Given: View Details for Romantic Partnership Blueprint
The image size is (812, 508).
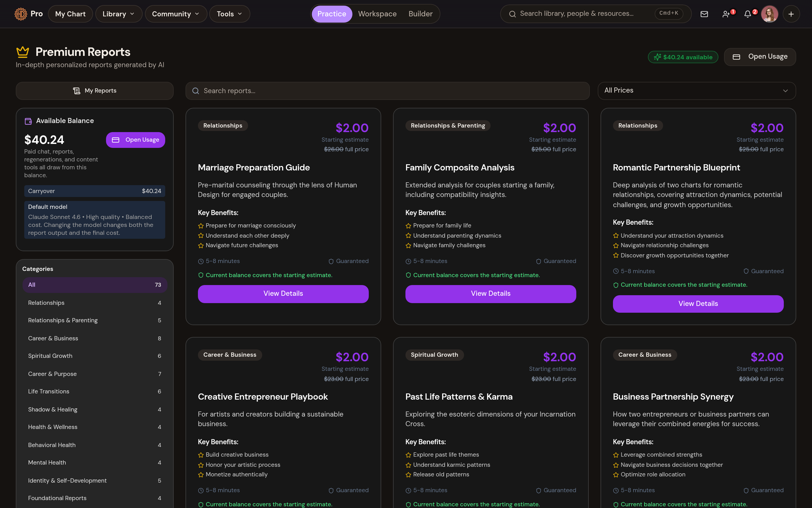Looking at the screenshot, I should coord(698,304).
